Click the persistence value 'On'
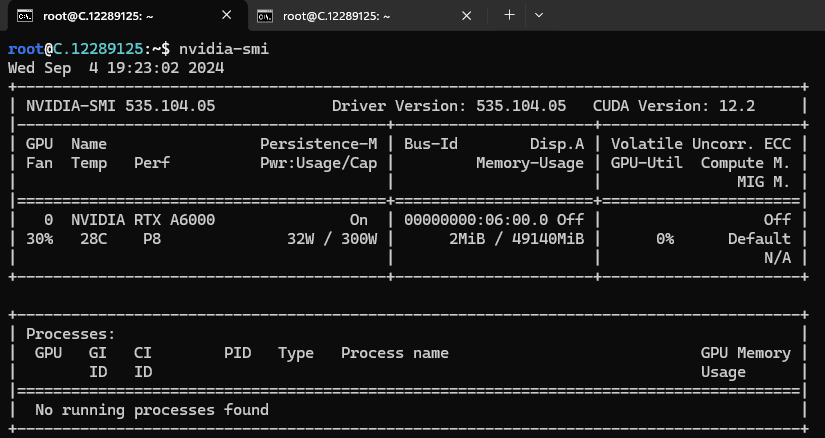Viewport: 825px width, 438px height. click(359, 220)
